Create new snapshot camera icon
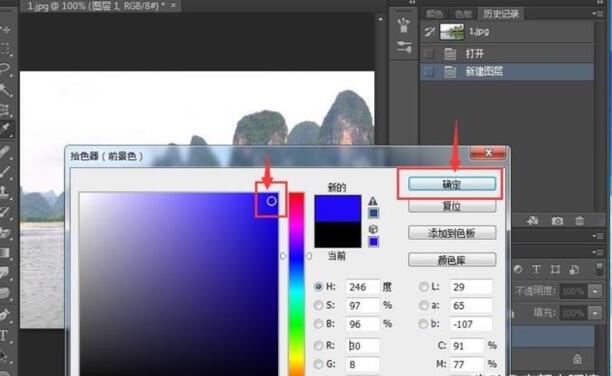Screen dimensions: 612x376 pyautogui.click(x=557, y=221)
